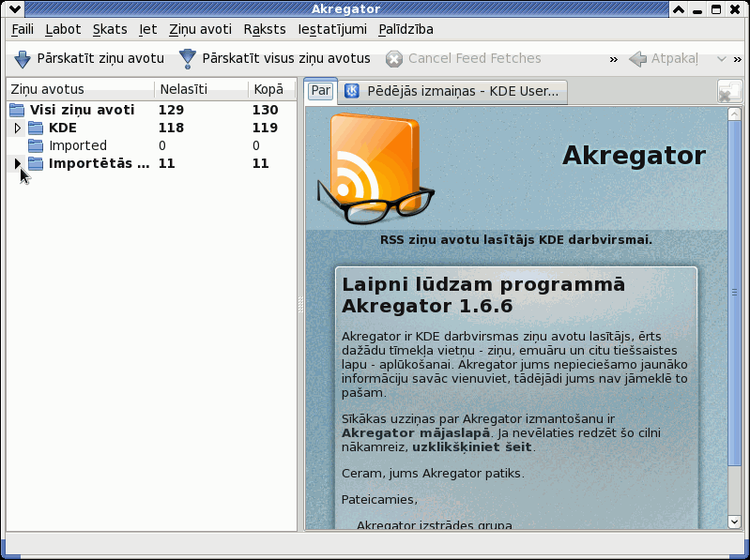The height and width of the screenshot is (560, 750).
Task: Show hidden main toolbar items chevron
Action: (613, 60)
